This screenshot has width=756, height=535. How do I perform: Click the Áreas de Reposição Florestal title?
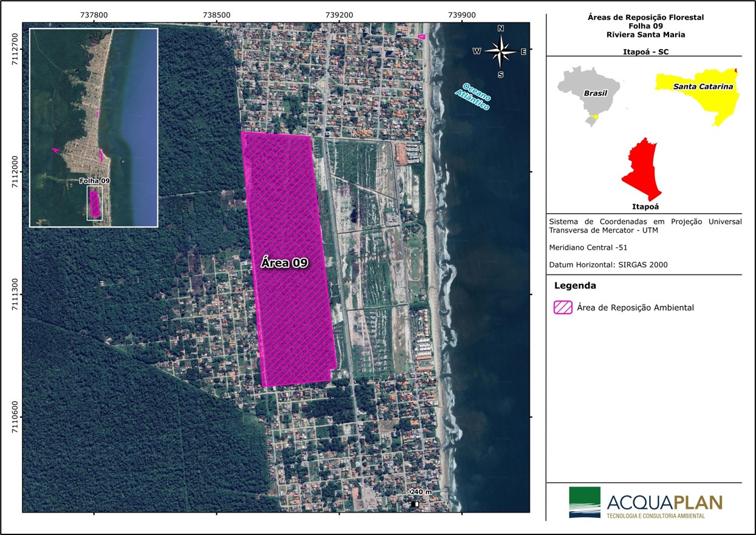(645, 18)
